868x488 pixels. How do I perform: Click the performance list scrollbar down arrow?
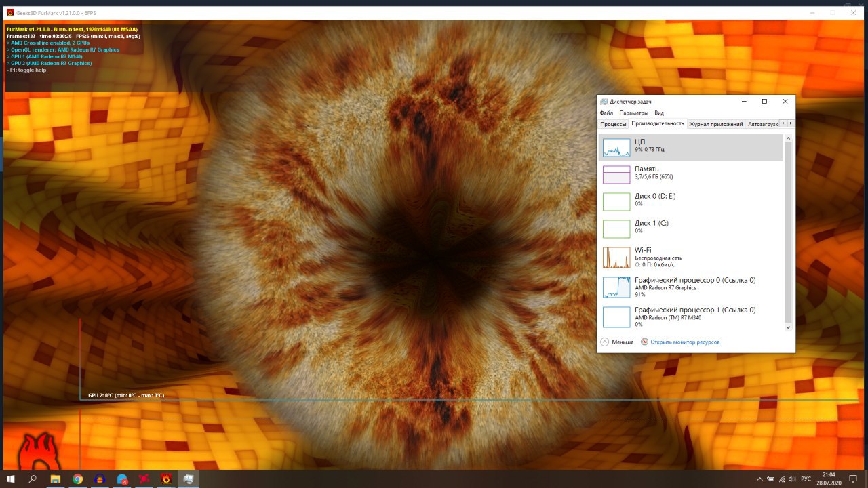point(788,327)
